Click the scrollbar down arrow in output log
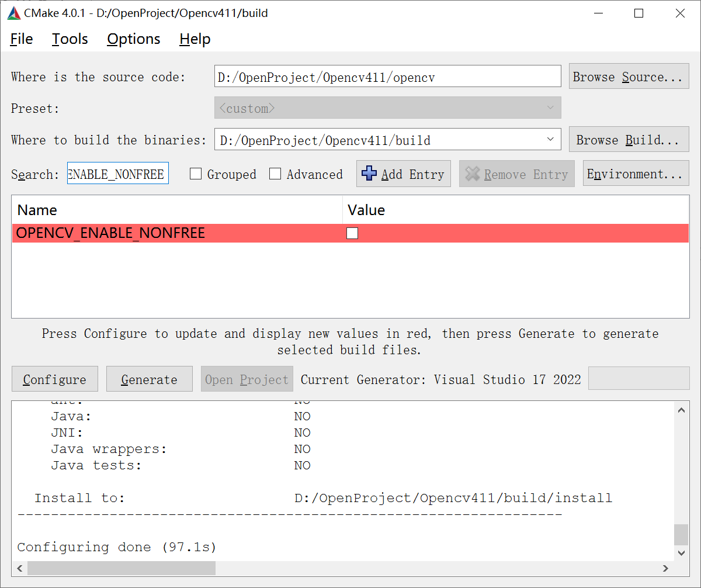 pos(681,552)
